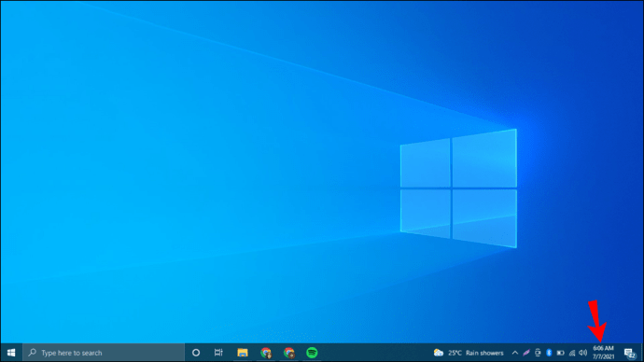
Task: Open the Meet Now camera tray icon
Action: 538,353
